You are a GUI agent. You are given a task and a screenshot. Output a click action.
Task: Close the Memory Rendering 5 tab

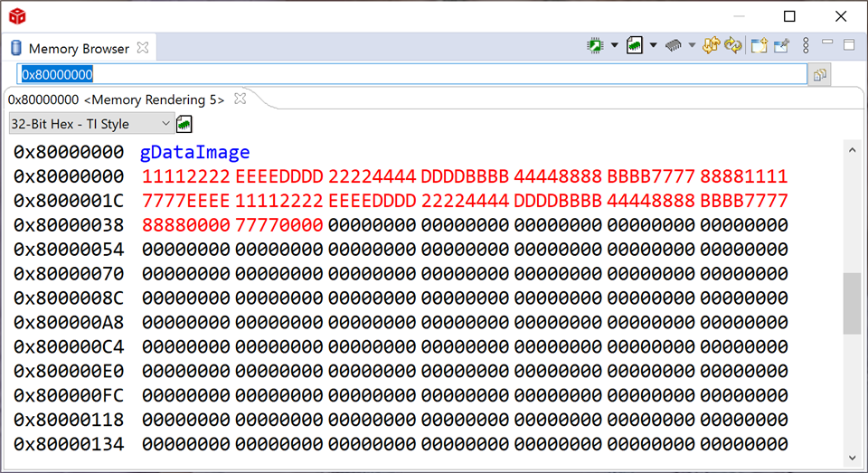point(240,99)
